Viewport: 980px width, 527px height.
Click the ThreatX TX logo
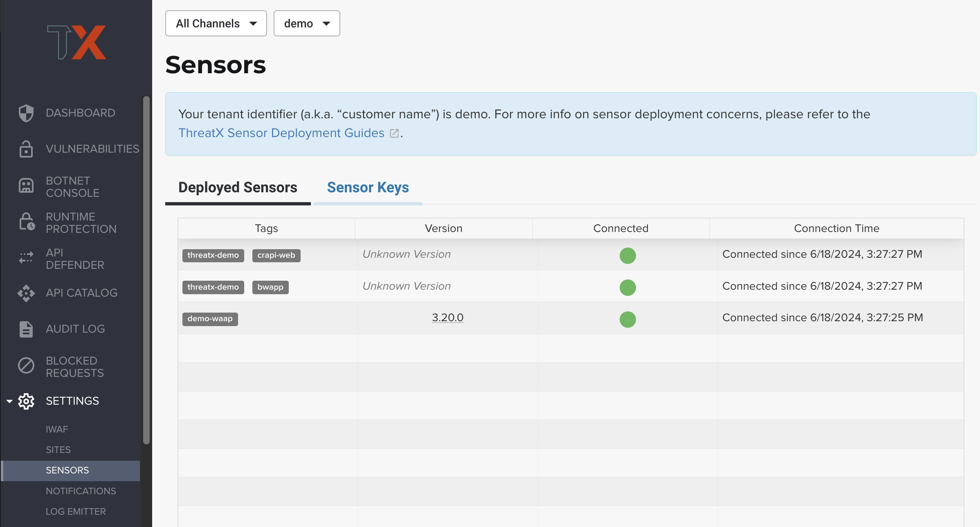(x=76, y=42)
